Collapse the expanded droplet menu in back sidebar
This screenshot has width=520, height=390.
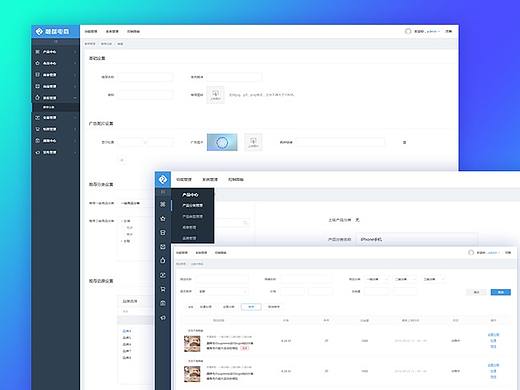[x=75, y=98]
